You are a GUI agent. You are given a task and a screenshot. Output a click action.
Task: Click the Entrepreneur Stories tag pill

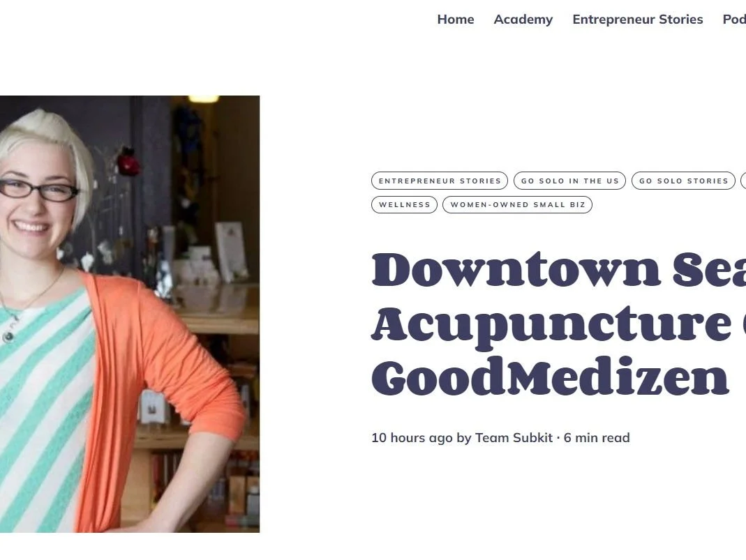tap(440, 181)
